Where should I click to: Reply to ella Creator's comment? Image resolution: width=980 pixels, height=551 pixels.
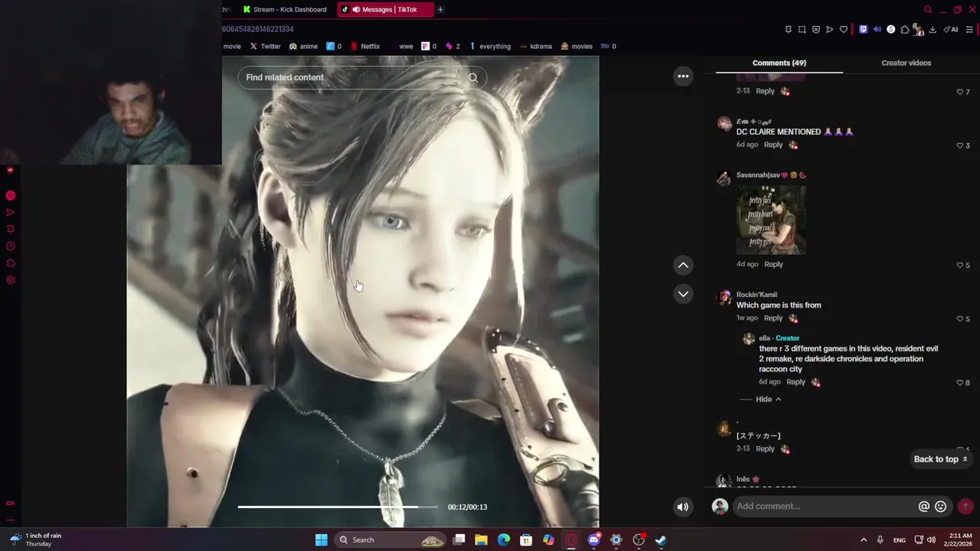coord(795,382)
